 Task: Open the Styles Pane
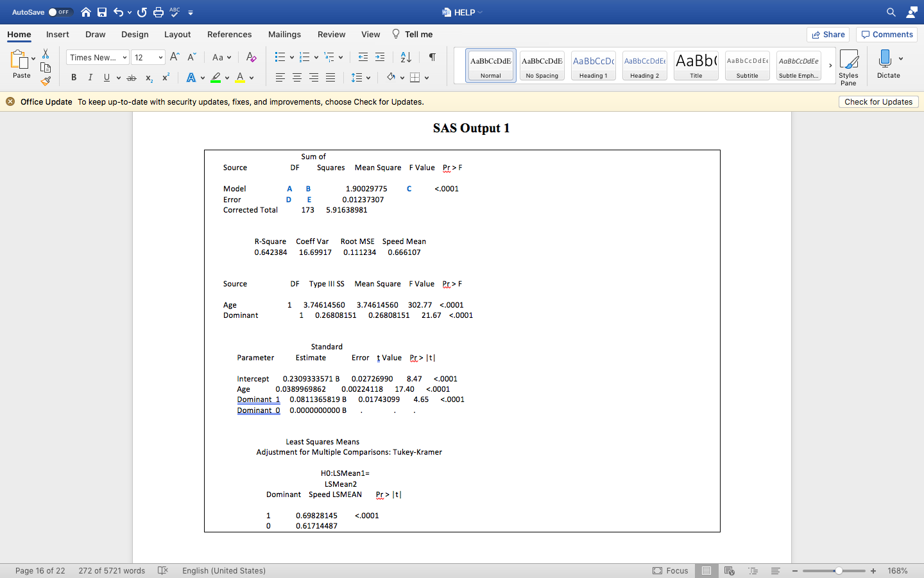pyautogui.click(x=848, y=67)
